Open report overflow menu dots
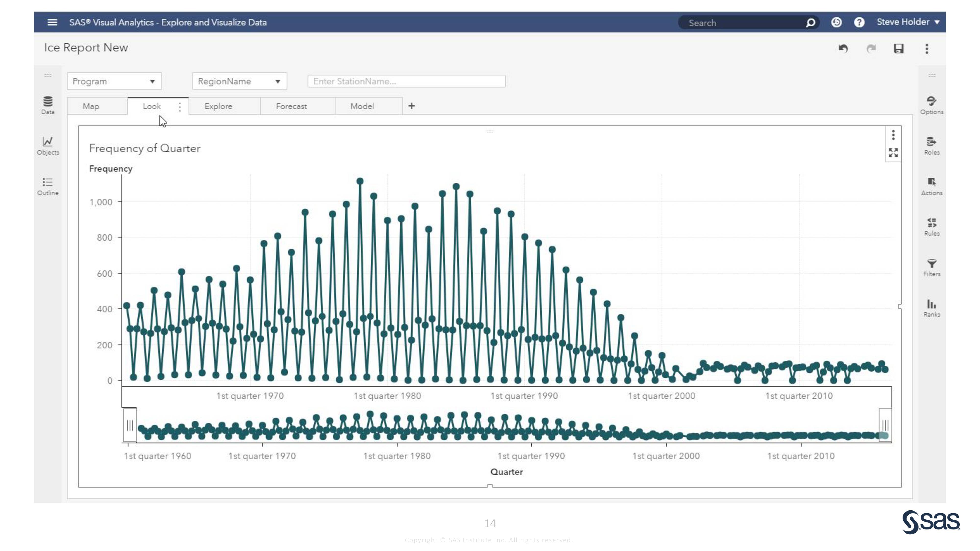The width and height of the screenshot is (980, 551). [927, 49]
